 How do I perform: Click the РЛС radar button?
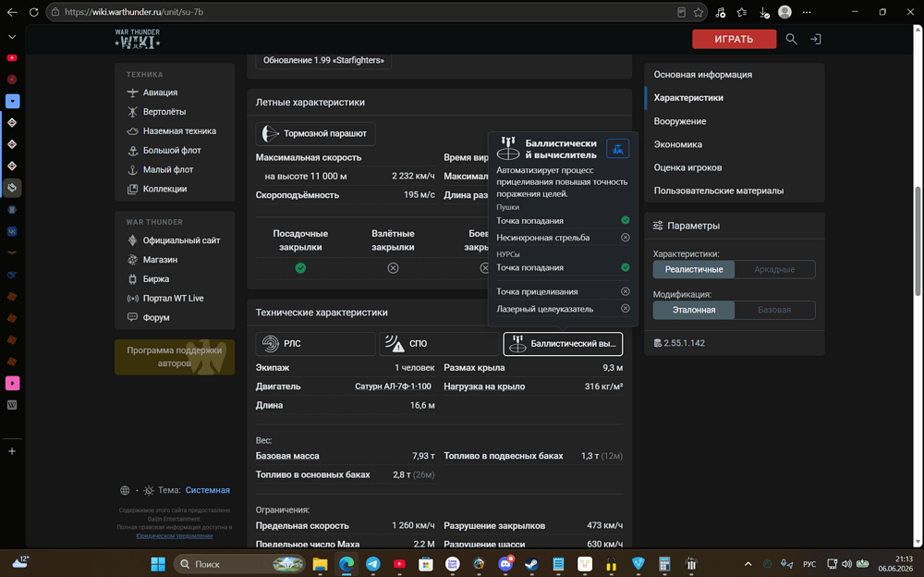[x=315, y=343]
